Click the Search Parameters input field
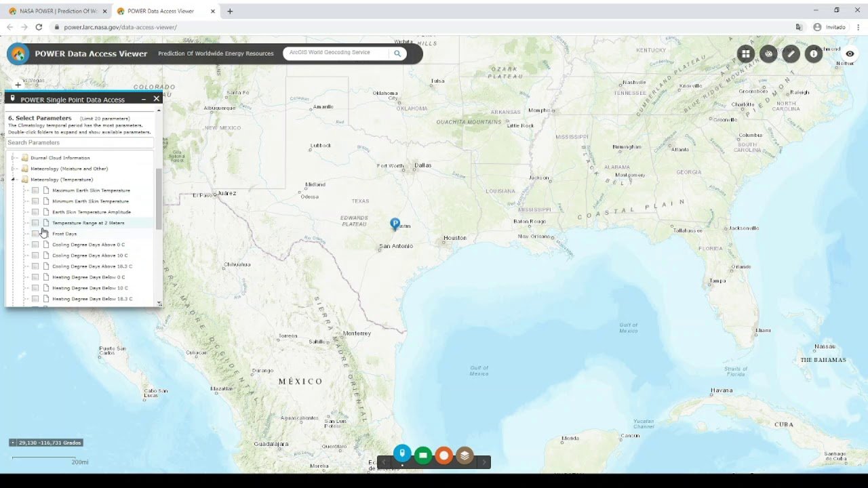 pos(80,142)
